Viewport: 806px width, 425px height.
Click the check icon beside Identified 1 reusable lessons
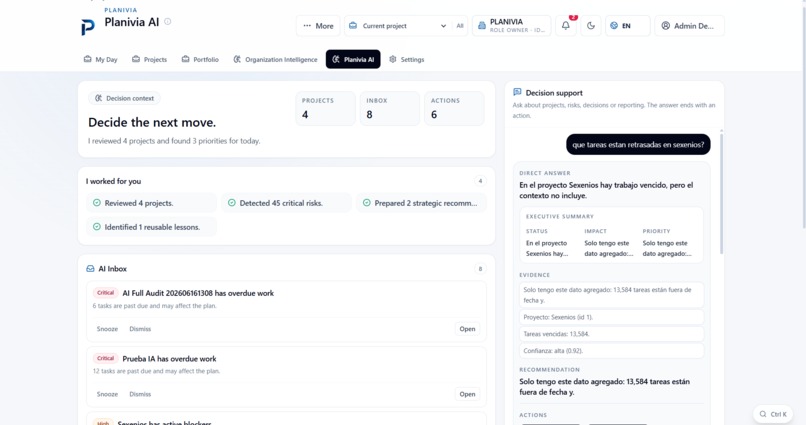point(97,227)
